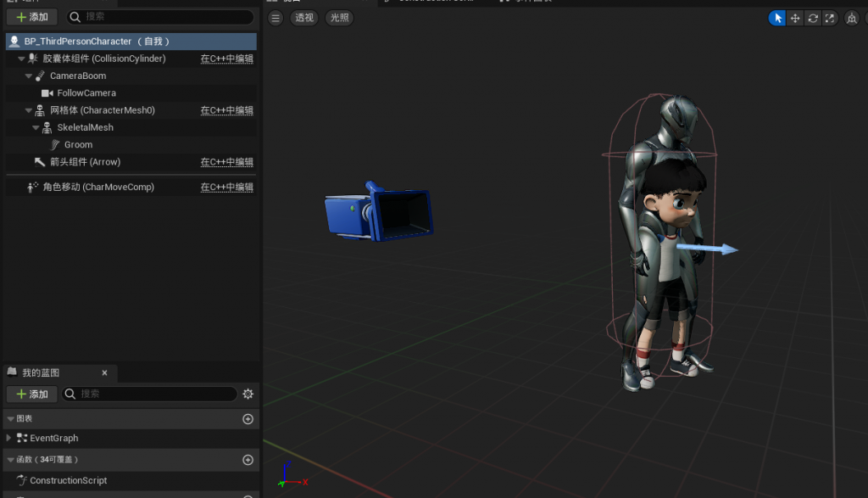The height and width of the screenshot is (498, 868).
Task: Add a new function with plus icon
Action: click(x=248, y=460)
